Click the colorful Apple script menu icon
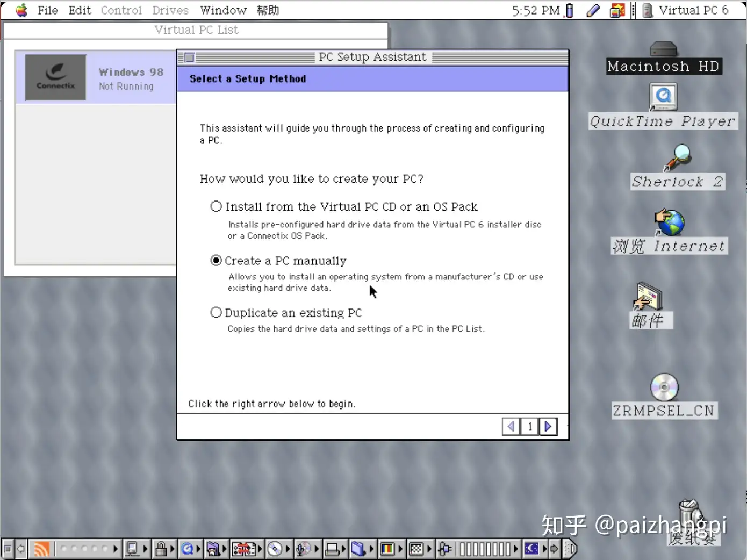Image resolution: width=747 pixels, height=560 pixels. 617,10
